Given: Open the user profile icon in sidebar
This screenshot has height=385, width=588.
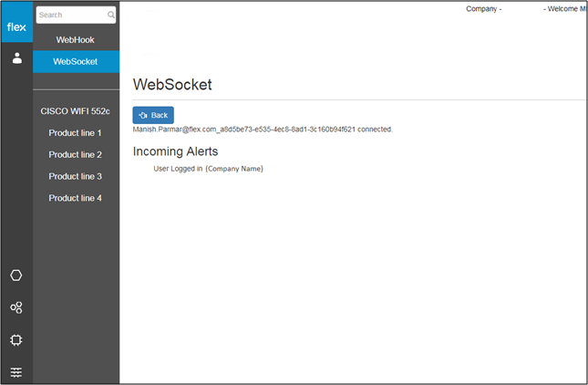Looking at the screenshot, I should point(17,58).
